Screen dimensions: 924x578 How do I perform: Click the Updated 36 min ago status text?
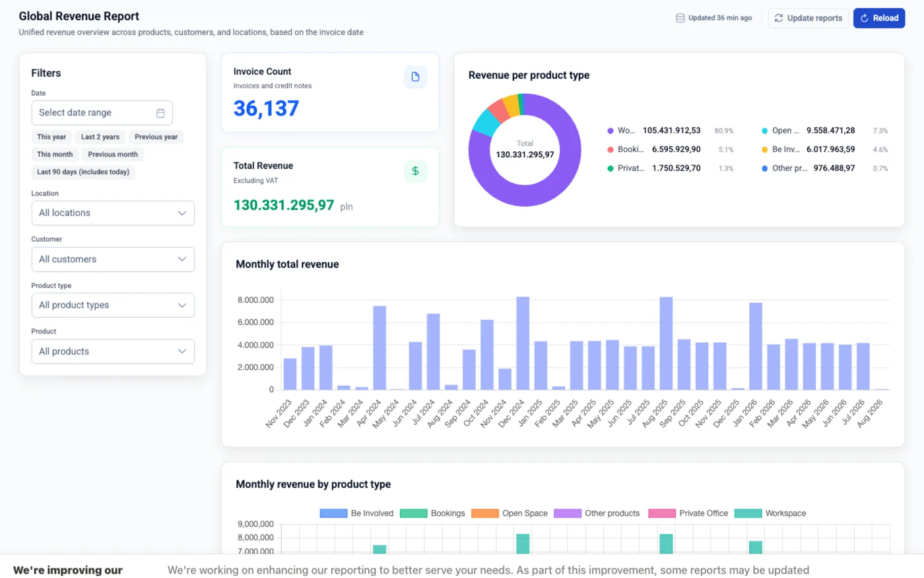(x=720, y=18)
